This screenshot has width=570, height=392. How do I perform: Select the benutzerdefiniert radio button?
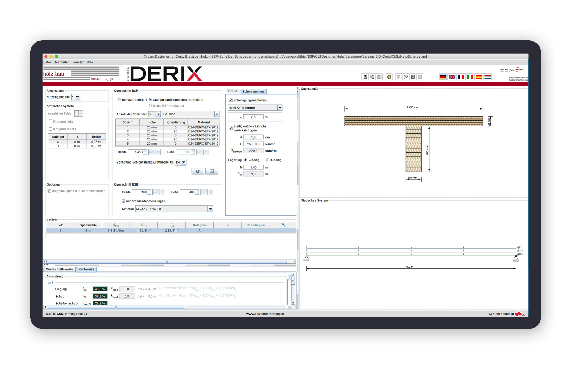[x=119, y=99]
